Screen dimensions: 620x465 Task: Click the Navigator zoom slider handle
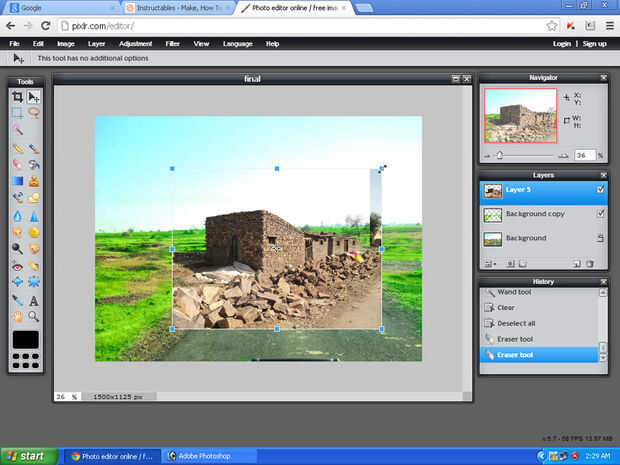pos(500,155)
